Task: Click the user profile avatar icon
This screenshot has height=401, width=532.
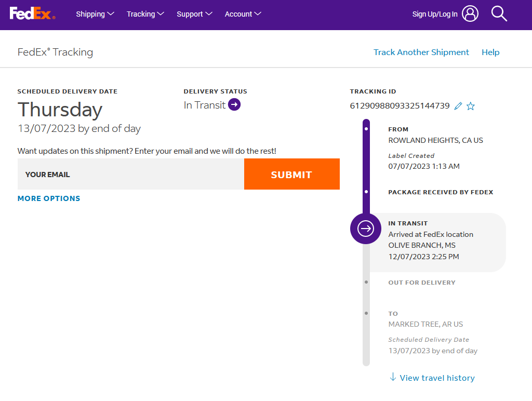Action: tap(470, 14)
